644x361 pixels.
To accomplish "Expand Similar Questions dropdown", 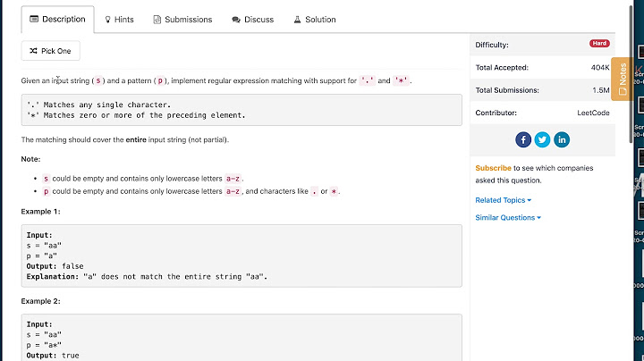I will [x=508, y=218].
